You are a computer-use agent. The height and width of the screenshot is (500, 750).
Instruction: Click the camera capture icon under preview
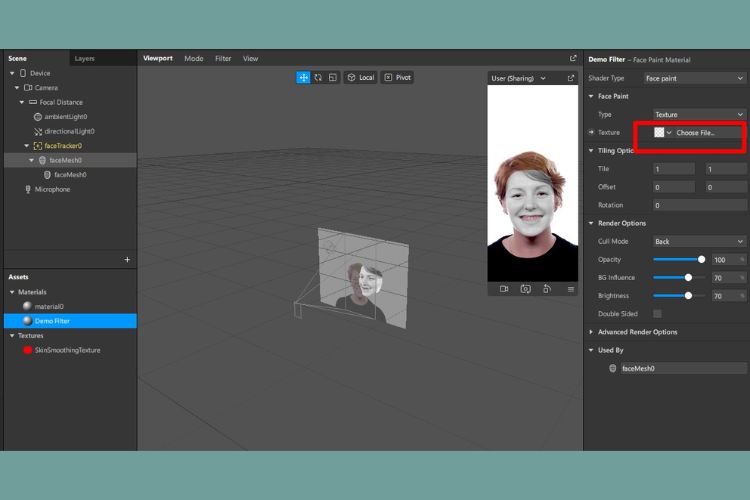525,289
